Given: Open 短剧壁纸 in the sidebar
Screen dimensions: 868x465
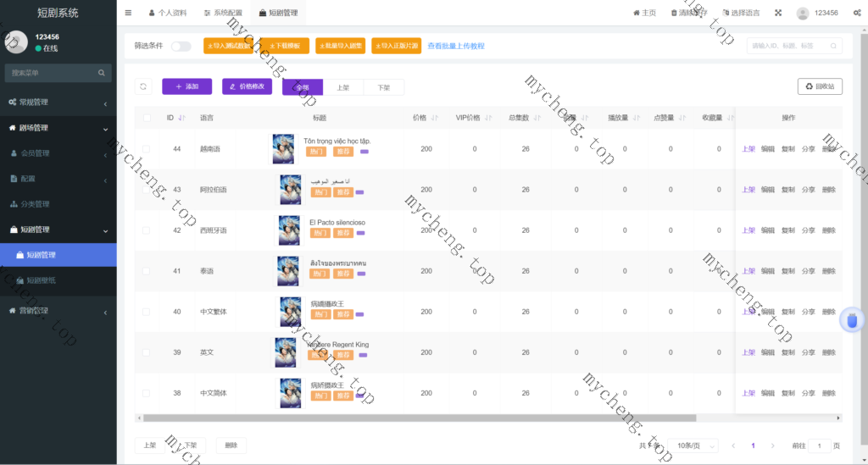Looking at the screenshot, I should point(58,280).
